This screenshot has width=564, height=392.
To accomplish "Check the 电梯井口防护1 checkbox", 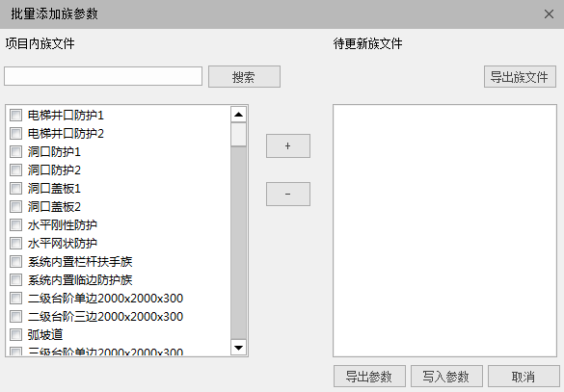I will 15,116.
